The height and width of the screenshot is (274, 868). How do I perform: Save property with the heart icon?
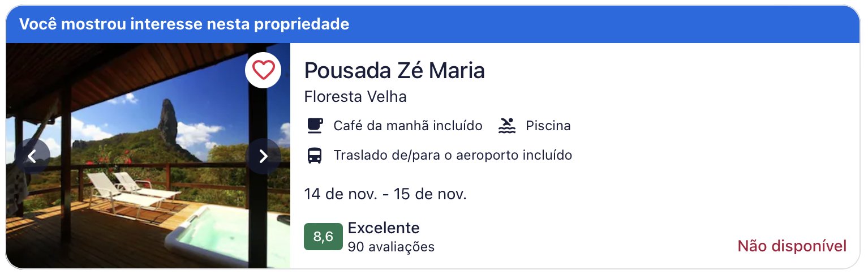(x=263, y=70)
